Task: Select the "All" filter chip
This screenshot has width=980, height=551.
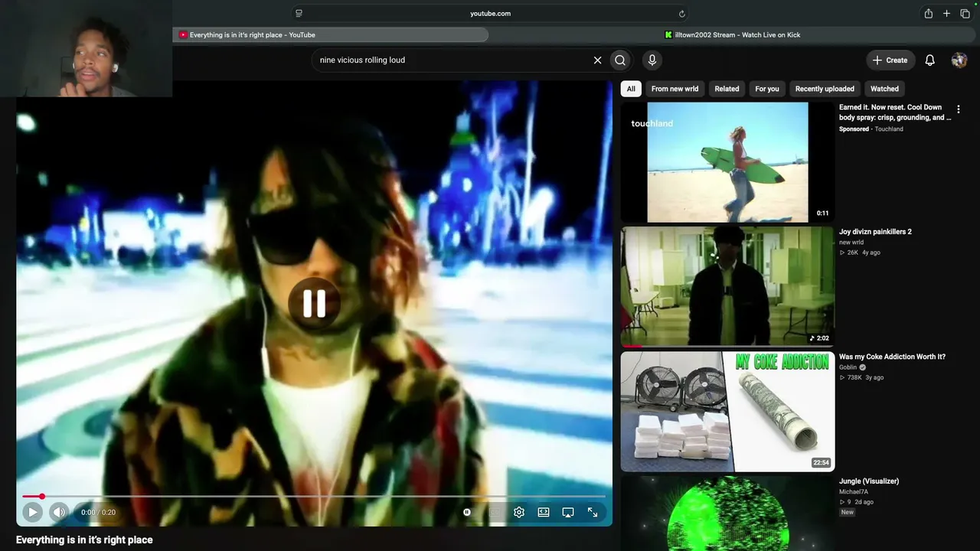Action: coord(631,89)
